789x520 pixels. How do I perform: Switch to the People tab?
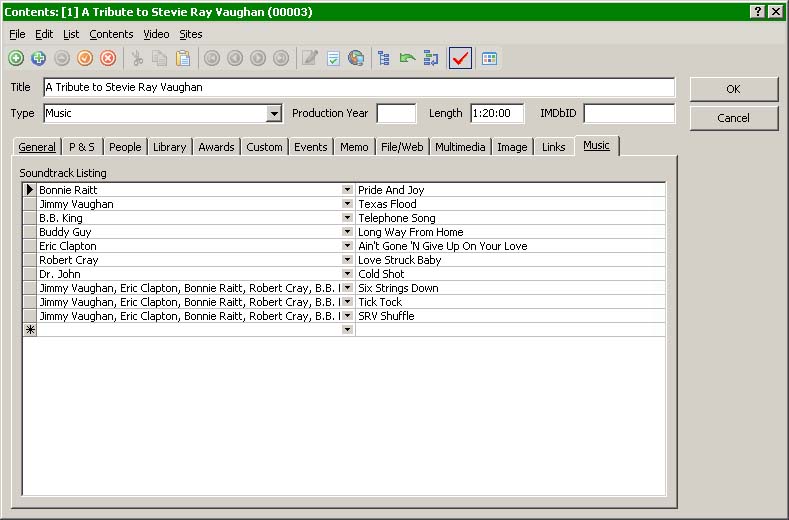tap(125, 147)
